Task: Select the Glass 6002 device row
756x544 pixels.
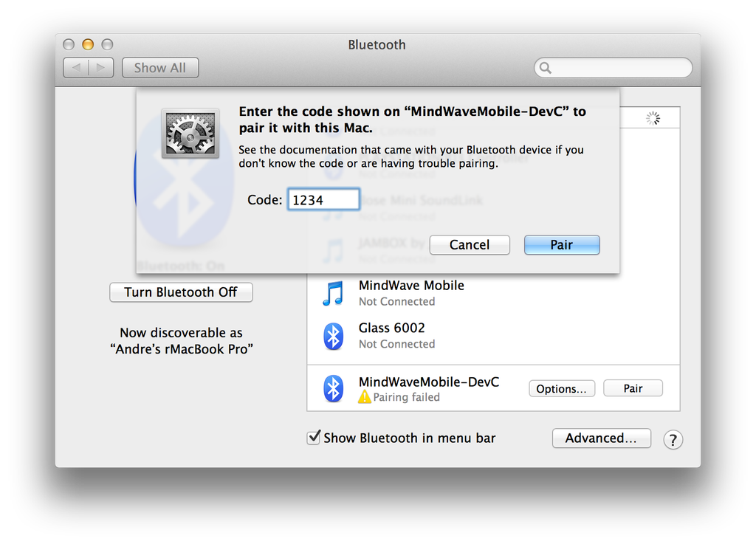Action: pyautogui.click(x=493, y=336)
